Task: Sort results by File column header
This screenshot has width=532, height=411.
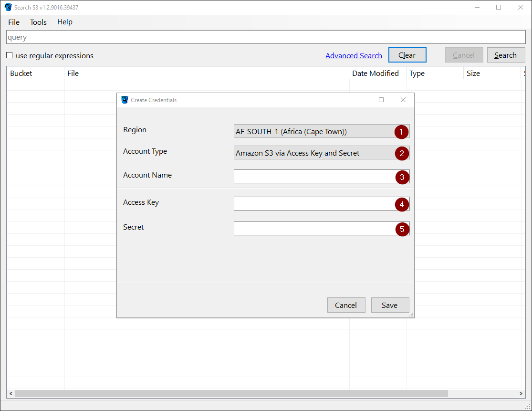Action: click(207, 74)
